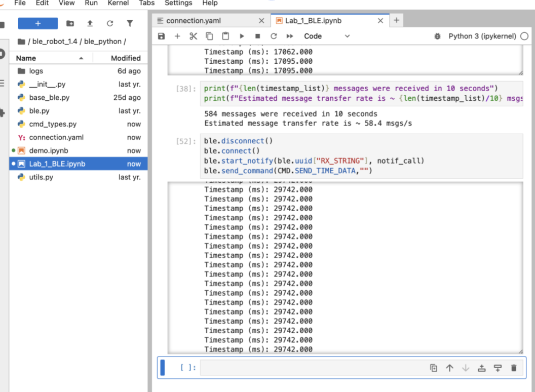Open the debugger bug icon

[437, 36]
